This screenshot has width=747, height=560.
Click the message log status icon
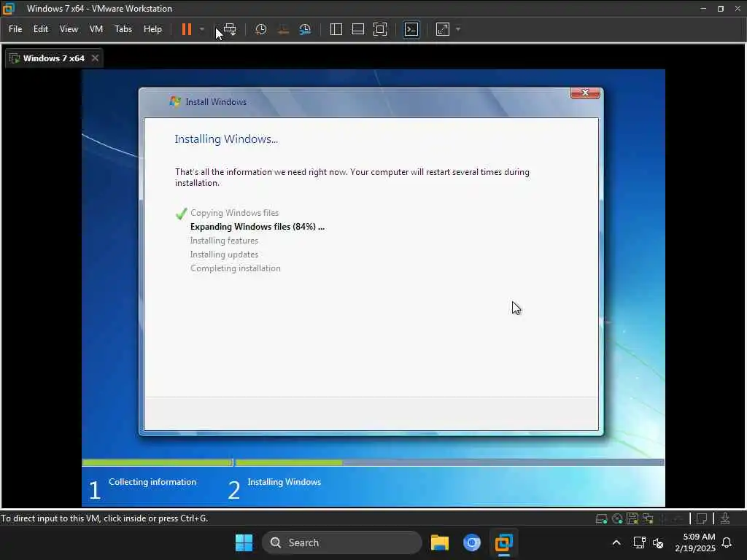click(x=702, y=518)
